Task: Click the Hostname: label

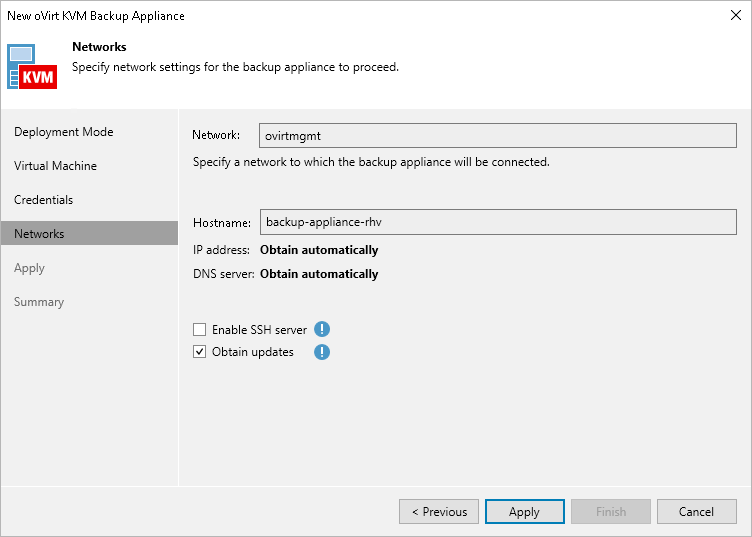Action: click(222, 223)
